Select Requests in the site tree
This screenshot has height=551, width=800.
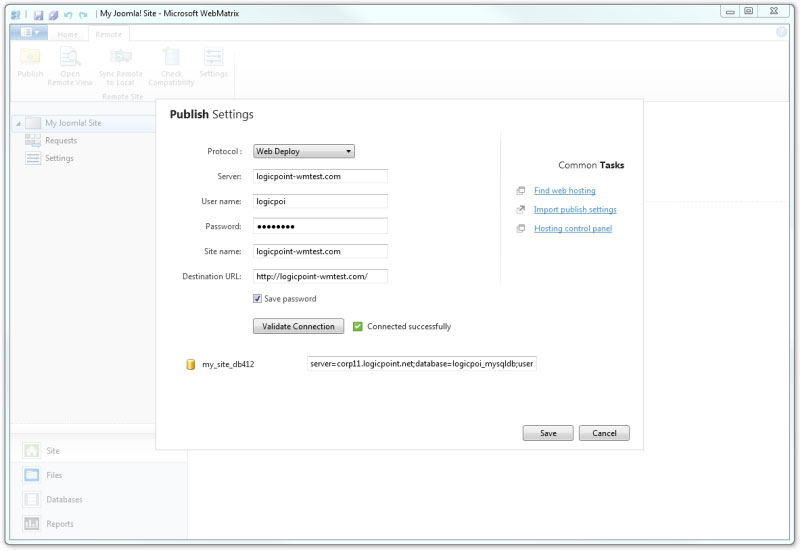pos(61,140)
